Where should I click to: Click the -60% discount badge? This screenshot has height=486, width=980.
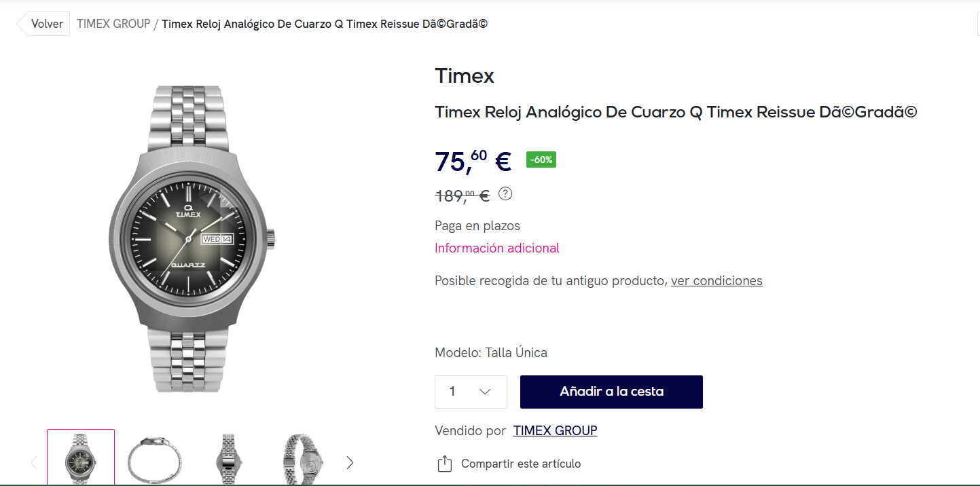point(541,160)
